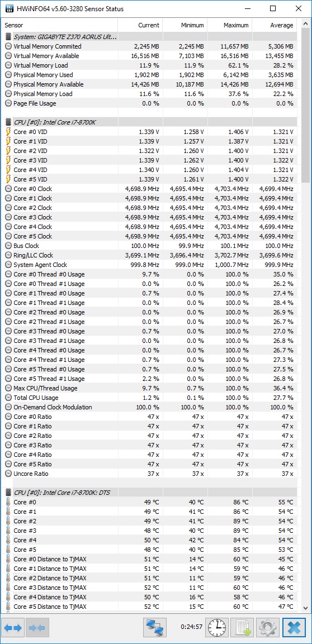Screen dimensions: 312x644
Task: Select the Total CPU Usage row
Action: coord(149,398)
